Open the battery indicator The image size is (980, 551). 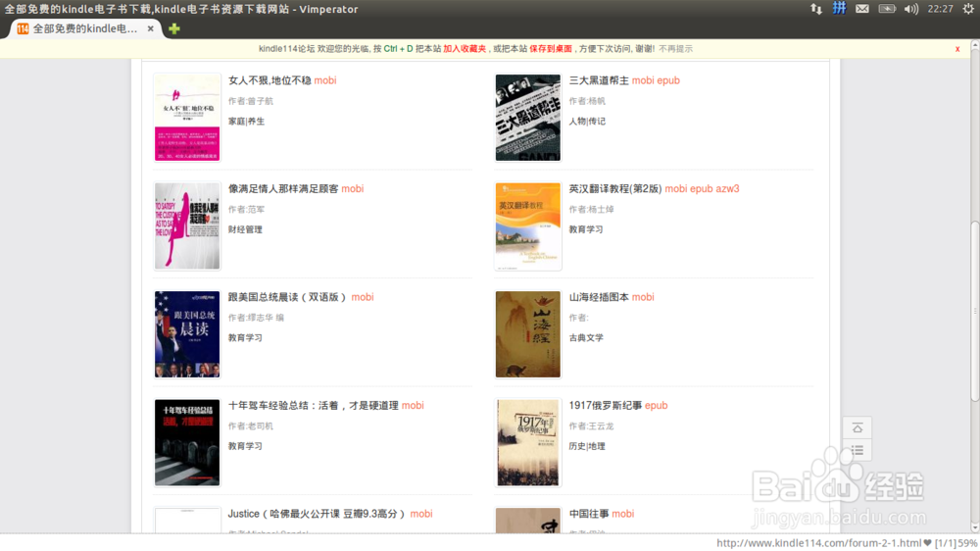(887, 9)
